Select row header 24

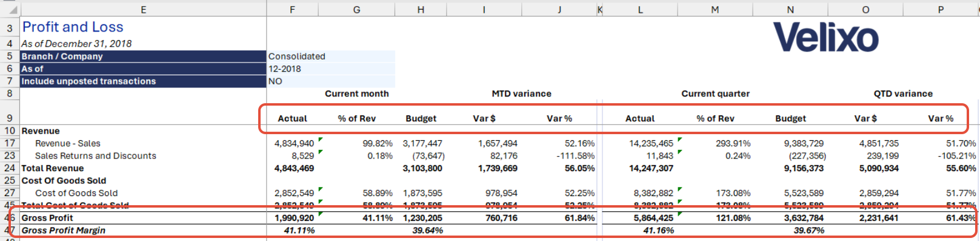coord(10,168)
